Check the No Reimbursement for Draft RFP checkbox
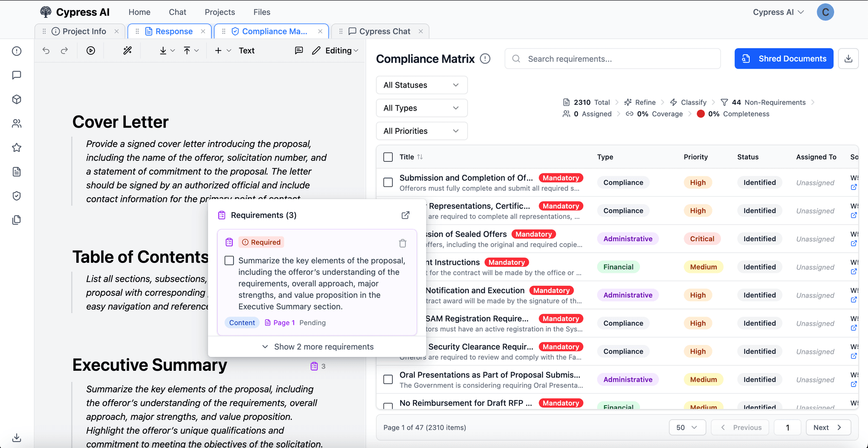The height and width of the screenshot is (448, 868). coord(388,406)
